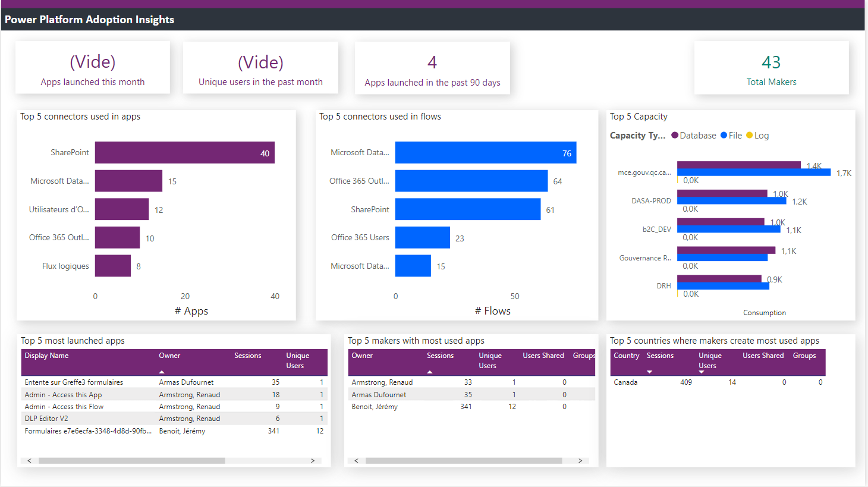Click the b2C_DEV capacity label
The image size is (868, 487).
pyautogui.click(x=656, y=230)
